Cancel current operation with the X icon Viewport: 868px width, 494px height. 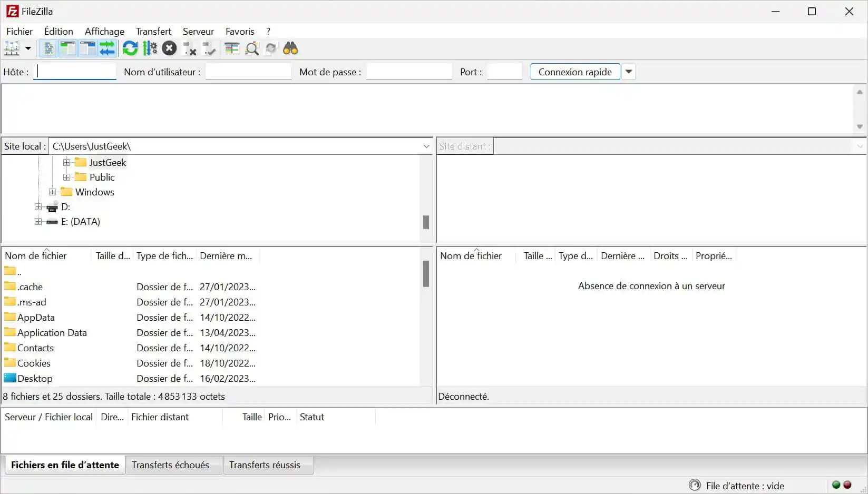(x=169, y=49)
